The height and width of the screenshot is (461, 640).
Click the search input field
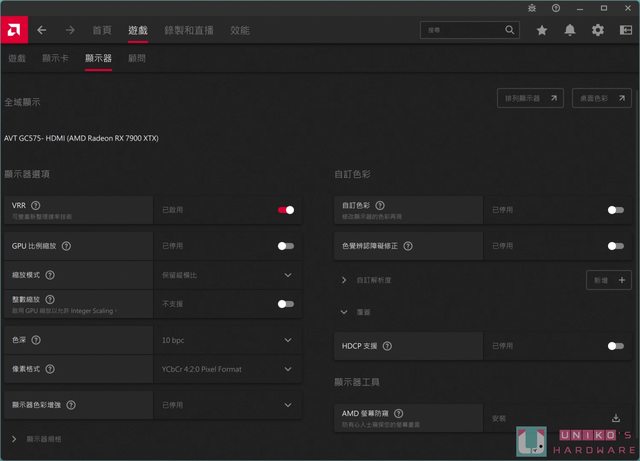click(x=460, y=30)
